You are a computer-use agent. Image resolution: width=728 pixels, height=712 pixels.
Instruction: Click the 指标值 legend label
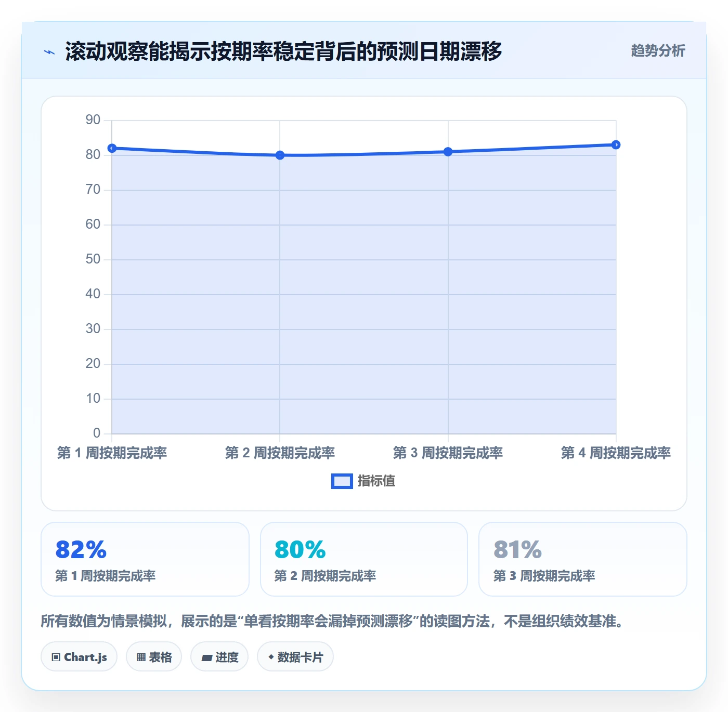point(376,481)
